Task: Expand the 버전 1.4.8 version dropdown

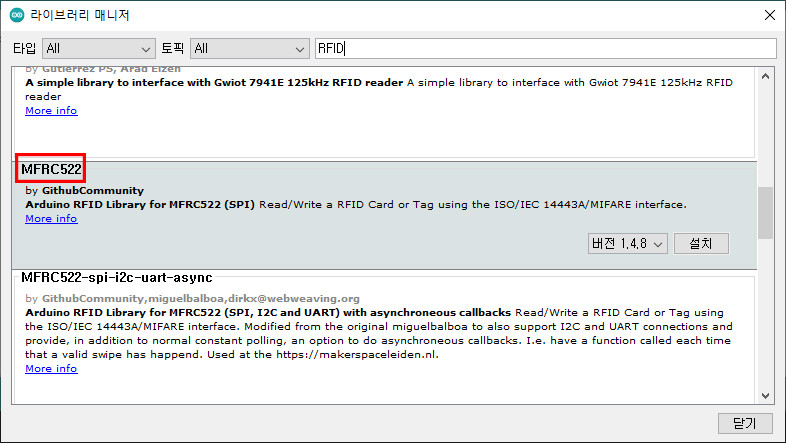Action: (627, 244)
